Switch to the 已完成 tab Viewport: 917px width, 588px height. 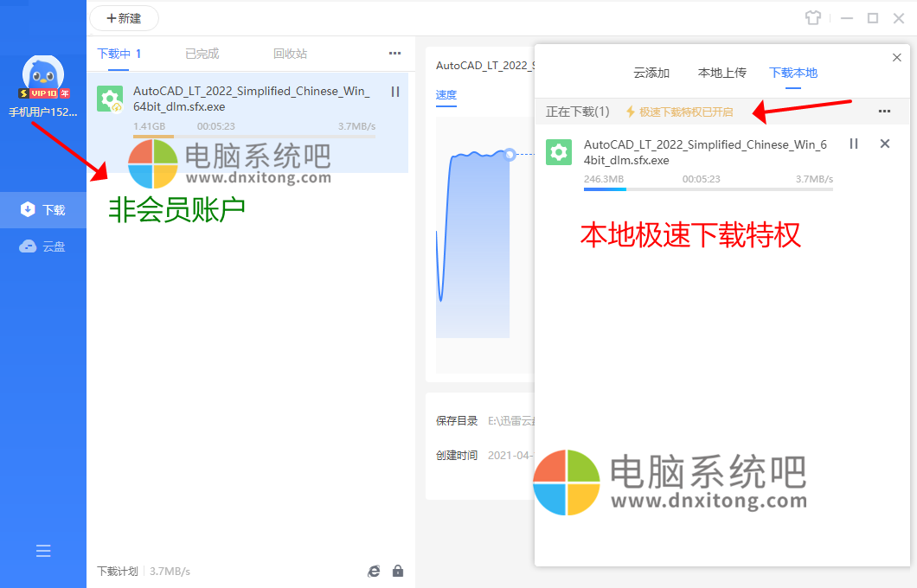pos(202,54)
